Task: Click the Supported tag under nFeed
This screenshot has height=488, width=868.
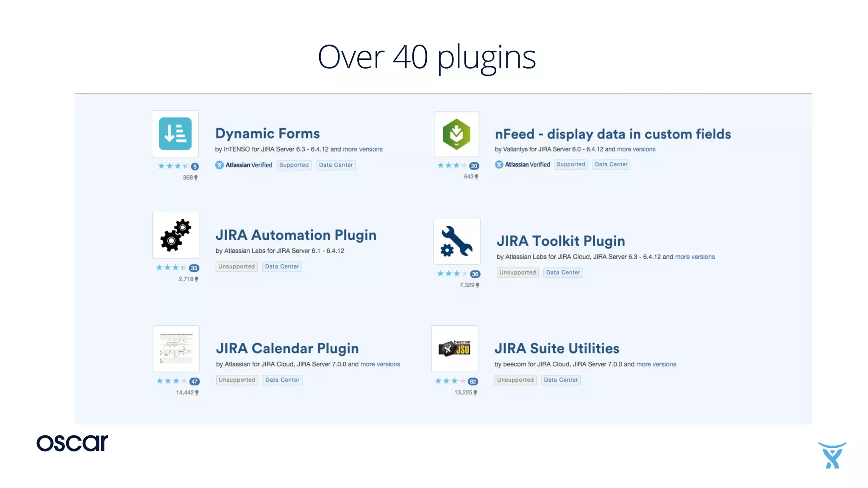Action: coord(571,164)
